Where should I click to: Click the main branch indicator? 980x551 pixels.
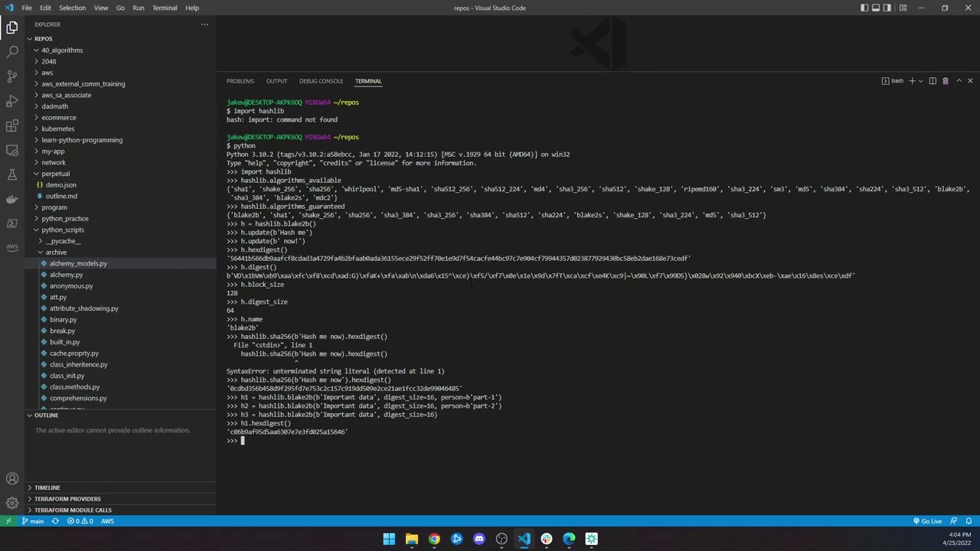[32, 521]
